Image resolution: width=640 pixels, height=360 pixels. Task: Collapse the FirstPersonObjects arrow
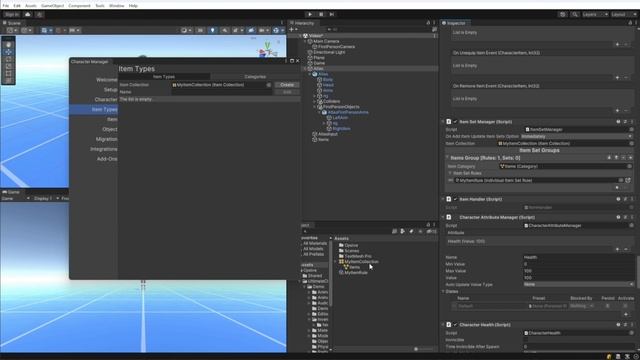click(x=315, y=107)
